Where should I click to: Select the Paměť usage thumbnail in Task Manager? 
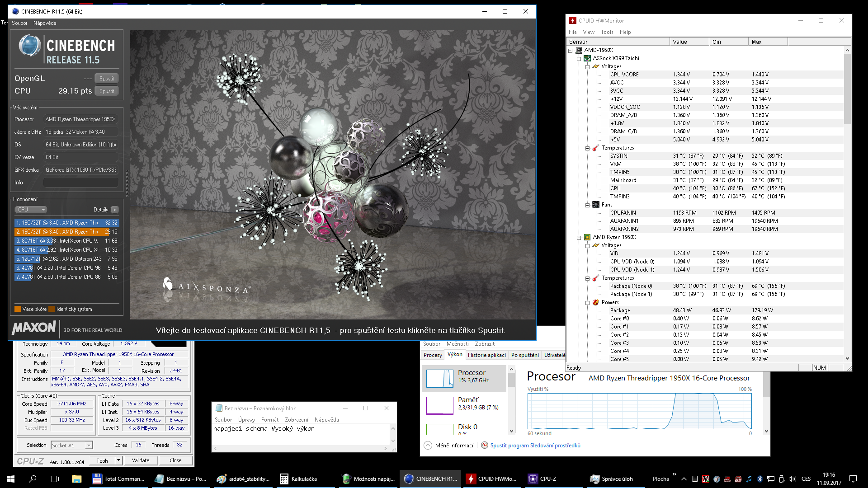tap(439, 405)
